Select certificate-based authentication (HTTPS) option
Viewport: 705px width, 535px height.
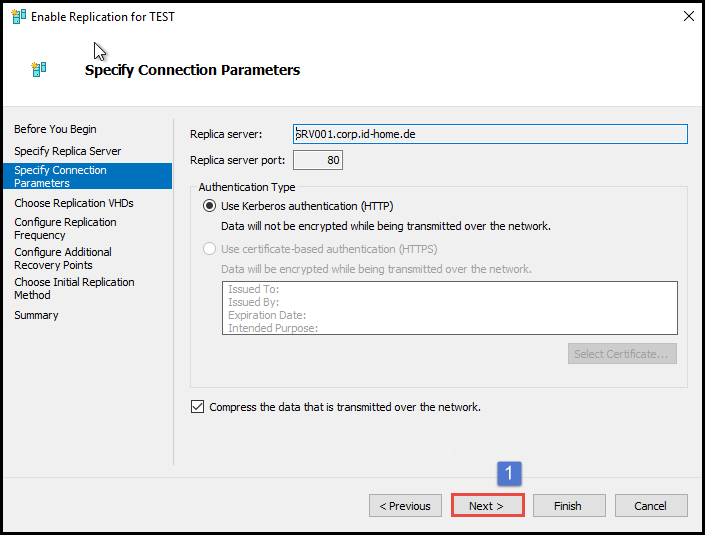point(209,249)
